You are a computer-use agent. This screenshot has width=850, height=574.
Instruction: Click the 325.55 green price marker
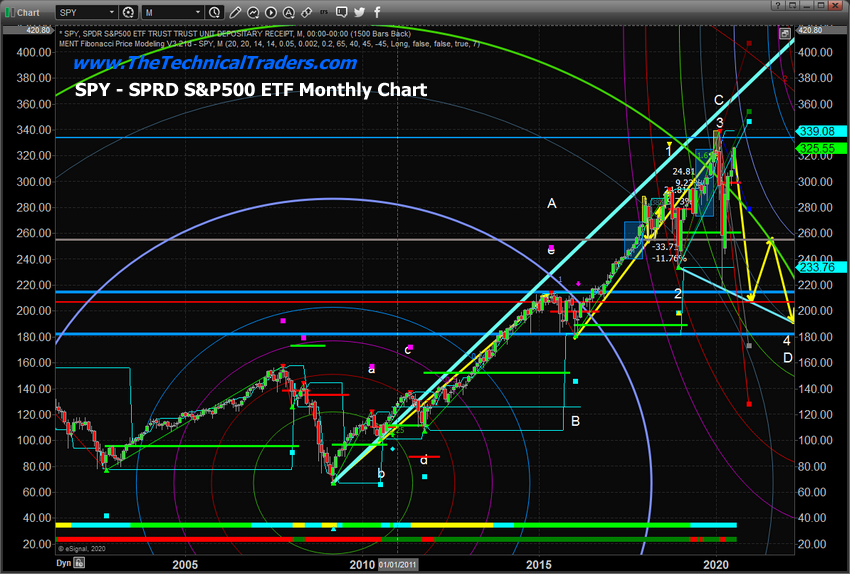pyautogui.click(x=813, y=148)
